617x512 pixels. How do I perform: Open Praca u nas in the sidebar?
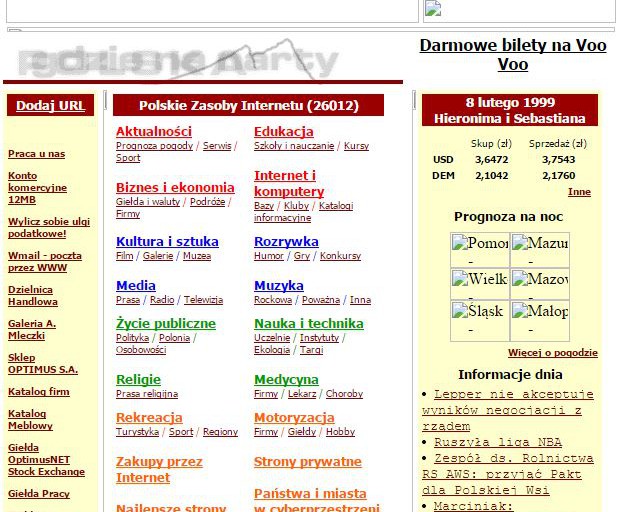click(36, 154)
